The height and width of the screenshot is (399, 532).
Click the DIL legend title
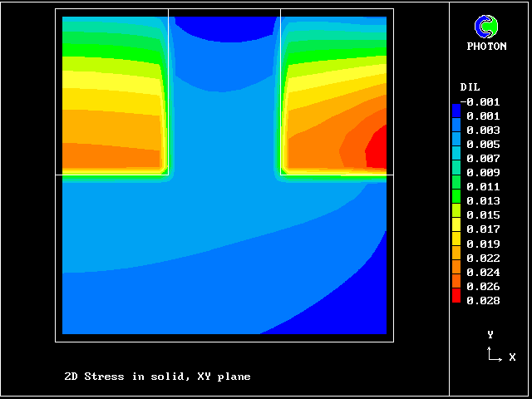(x=470, y=87)
